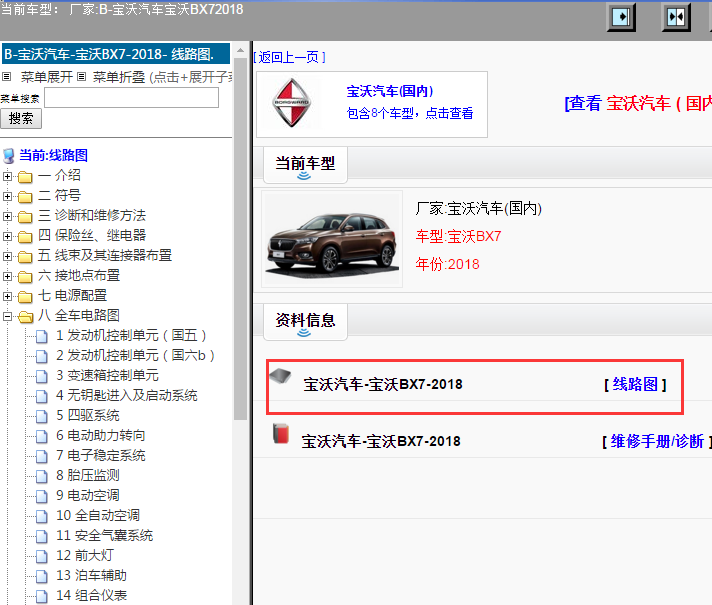712x605 pixels.
Task: Select the 当前车型 tab
Action: click(x=305, y=165)
